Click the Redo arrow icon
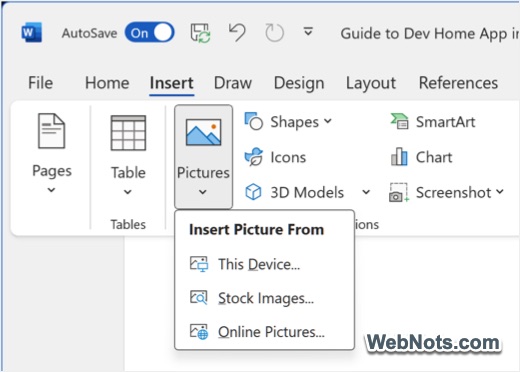The image size is (520, 372). (274, 33)
